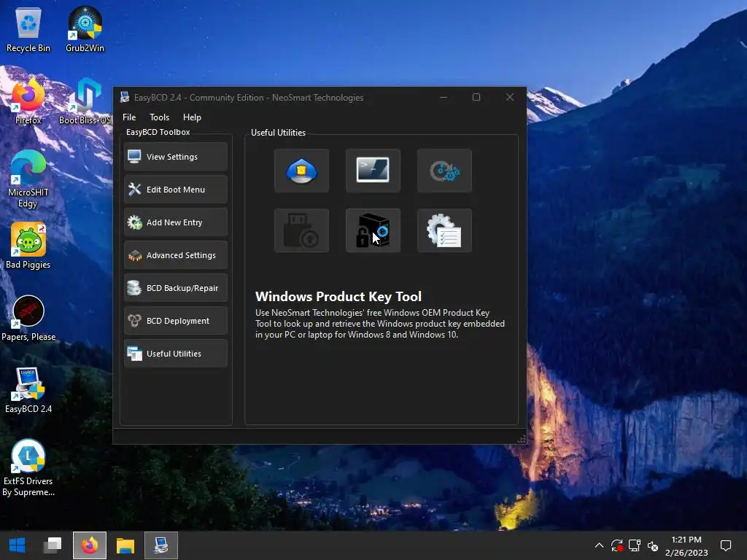Screen dimensions: 747x560
Task: Select Add New Entry
Action: 176,222
